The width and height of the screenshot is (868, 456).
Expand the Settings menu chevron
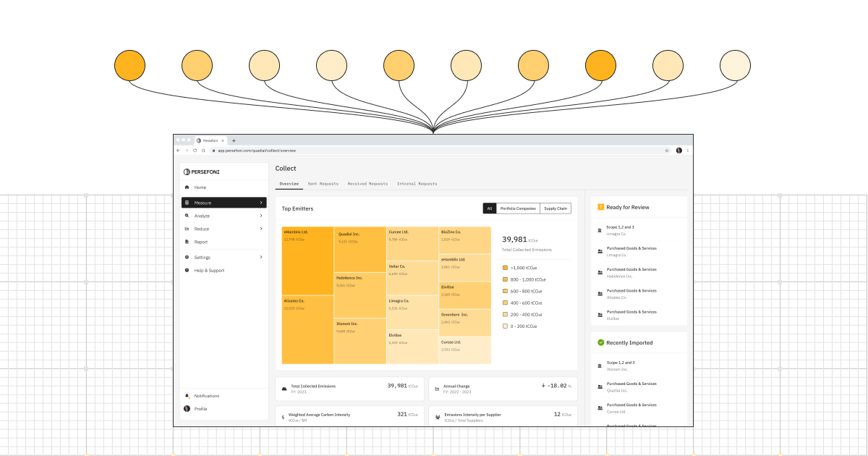[261, 257]
